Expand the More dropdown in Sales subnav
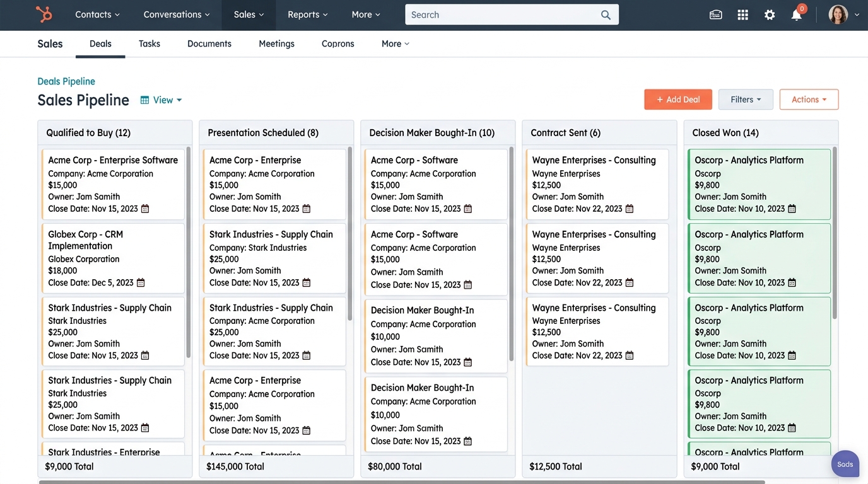The image size is (868, 484). [x=396, y=43]
